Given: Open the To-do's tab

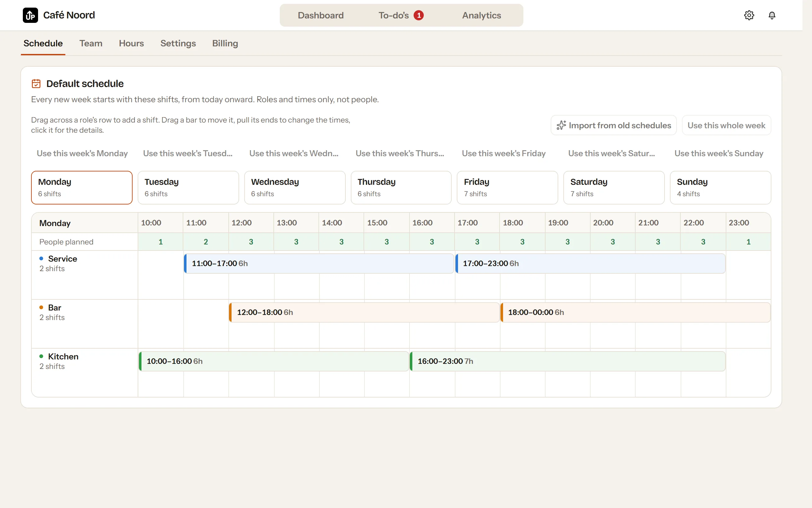Looking at the screenshot, I should pos(401,15).
